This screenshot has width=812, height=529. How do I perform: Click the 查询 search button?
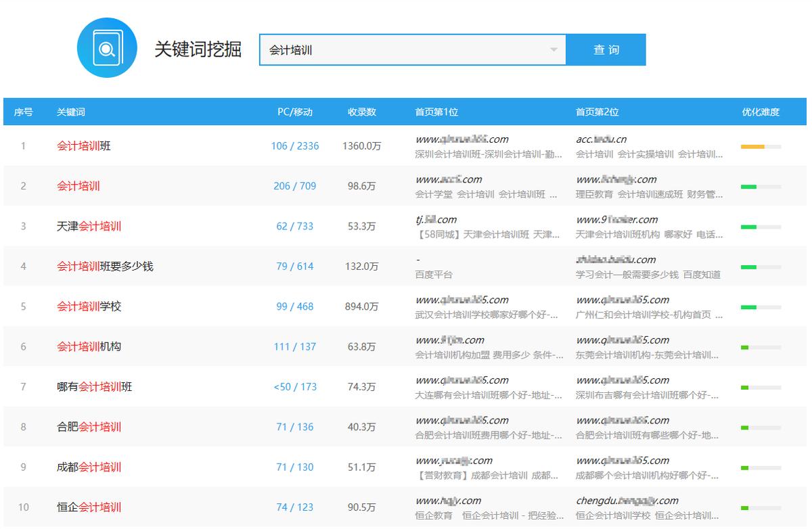(606, 49)
